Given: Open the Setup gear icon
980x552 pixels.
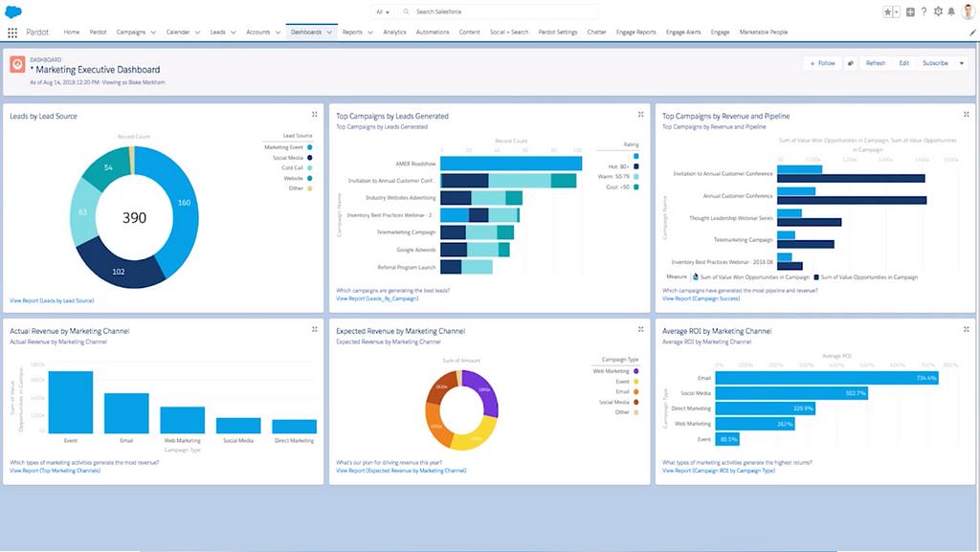Looking at the screenshot, I should point(937,11).
